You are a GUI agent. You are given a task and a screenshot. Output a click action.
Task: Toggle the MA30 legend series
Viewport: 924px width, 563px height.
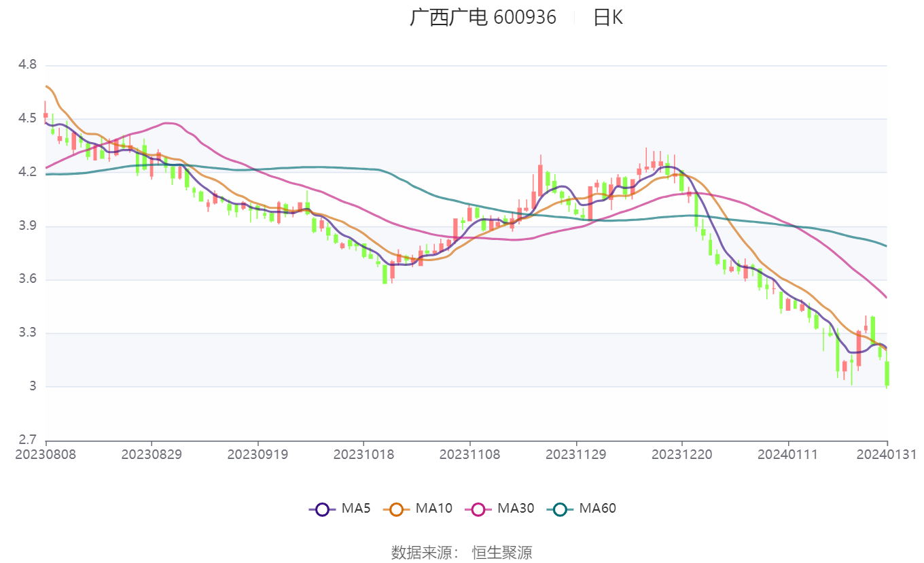499,509
